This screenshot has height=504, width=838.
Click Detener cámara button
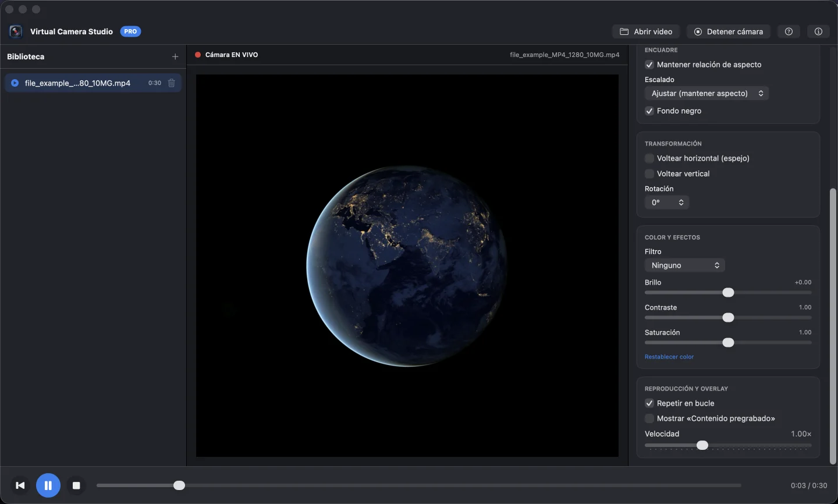729,31
